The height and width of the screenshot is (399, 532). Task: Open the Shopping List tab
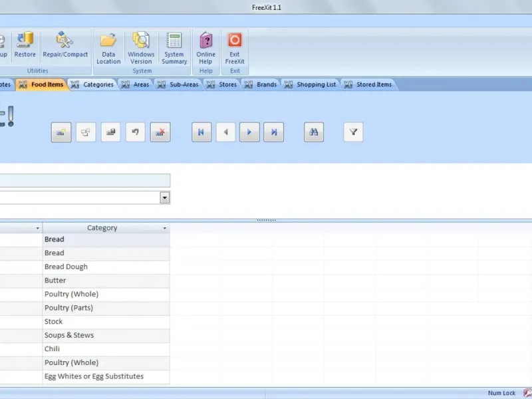coord(311,84)
